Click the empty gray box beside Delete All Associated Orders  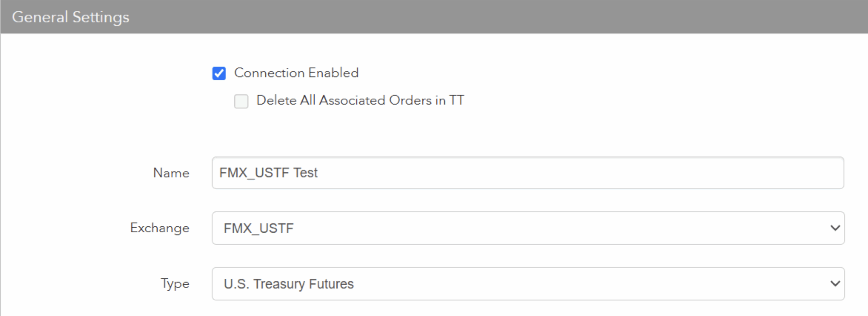[241, 101]
